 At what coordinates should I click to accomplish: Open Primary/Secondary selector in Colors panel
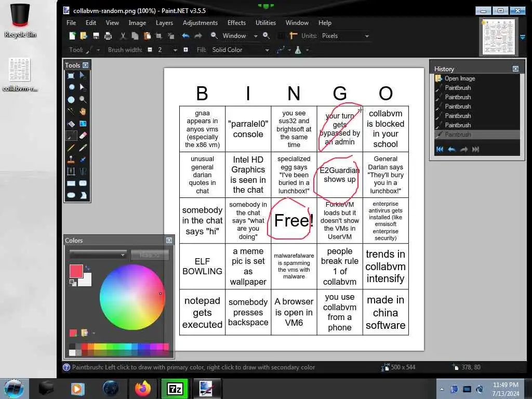98,255
